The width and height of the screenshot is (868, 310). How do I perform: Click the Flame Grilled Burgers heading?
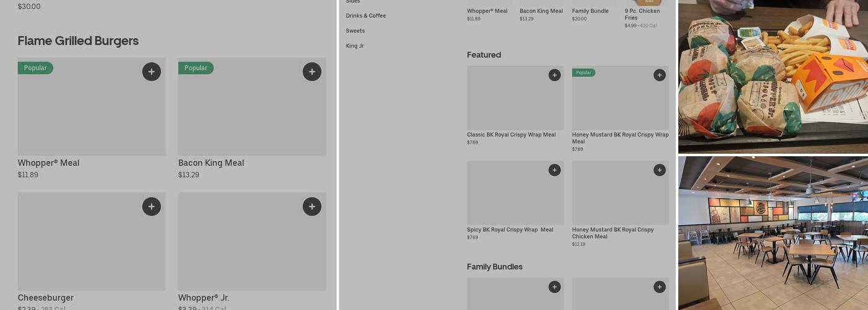click(78, 41)
